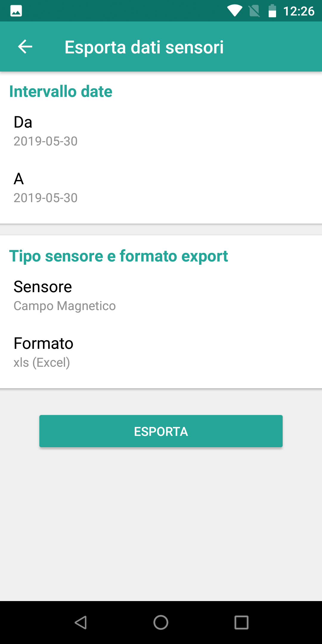Open the Da start date picker
This screenshot has width=322, height=644.
pyautogui.click(x=161, y=131)
